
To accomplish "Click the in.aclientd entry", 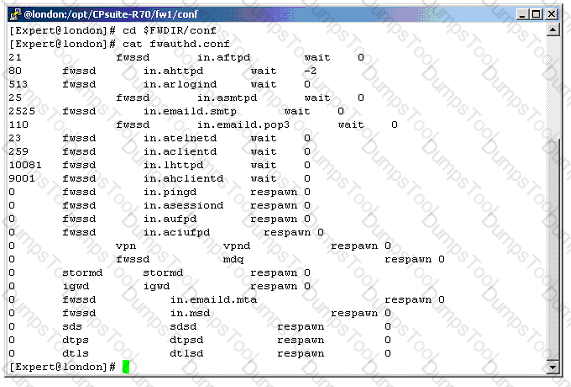I will pyautogui.click(x=180, y=151).
